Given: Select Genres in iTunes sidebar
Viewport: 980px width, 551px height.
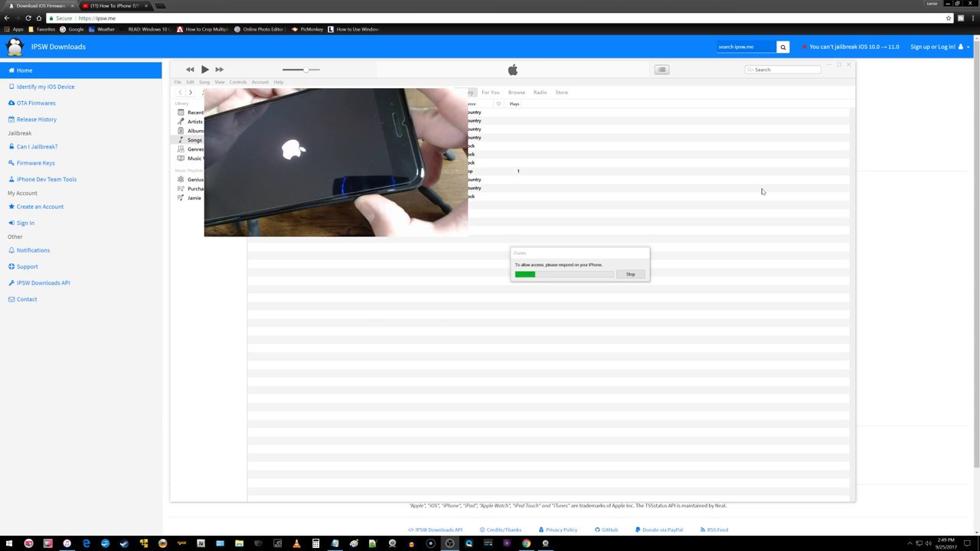Looking at the screenshot, I should (191, 149).
